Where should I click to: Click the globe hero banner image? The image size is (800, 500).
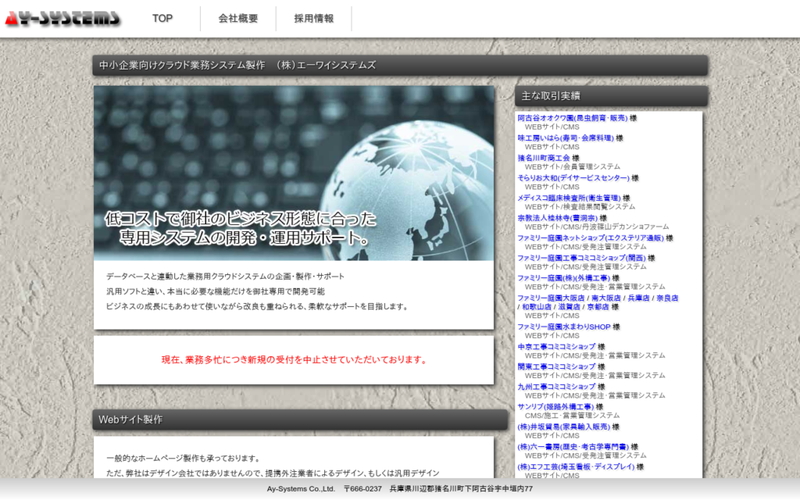coord(294,172)
